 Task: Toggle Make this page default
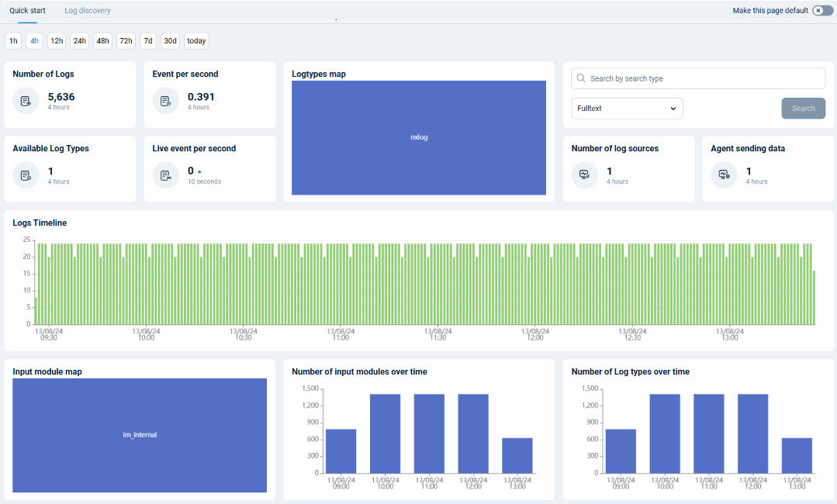click(821, 10)
